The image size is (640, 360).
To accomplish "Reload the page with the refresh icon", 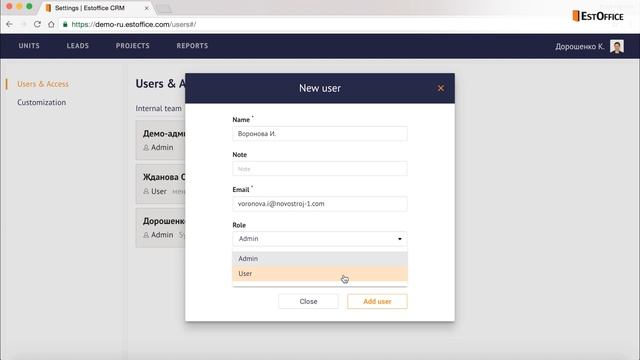I will point(37,24).
